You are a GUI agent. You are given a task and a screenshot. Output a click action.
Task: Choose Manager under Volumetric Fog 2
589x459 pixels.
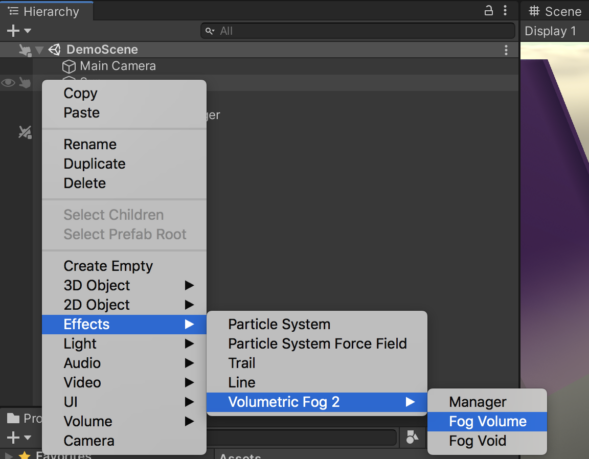click(x=487, y=402)
